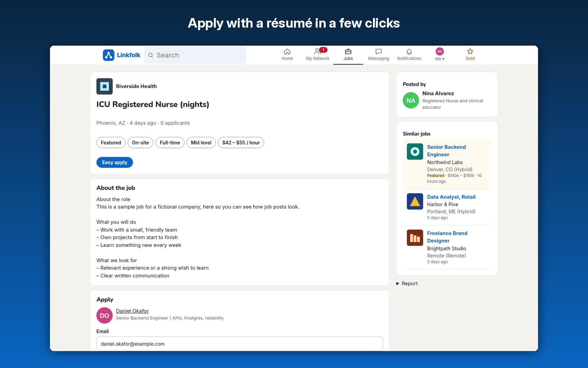Screen dimensions: 588x368
Task: Click the About the job heading
Action: tap(116, 188)
